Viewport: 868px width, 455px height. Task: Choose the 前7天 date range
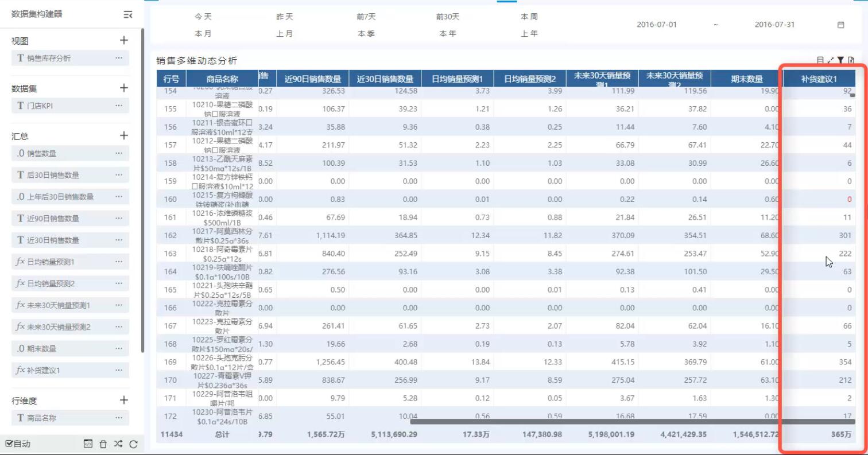tap(366, 17)
